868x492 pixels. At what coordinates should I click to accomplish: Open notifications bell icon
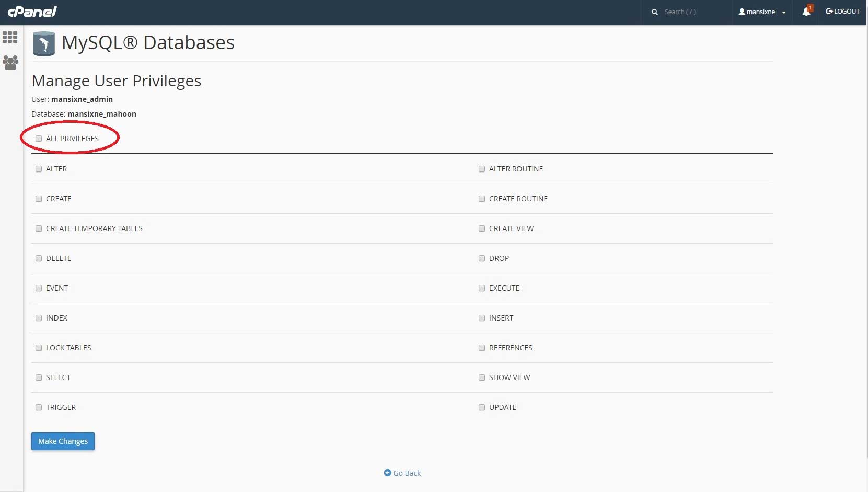tap(807, 11)
